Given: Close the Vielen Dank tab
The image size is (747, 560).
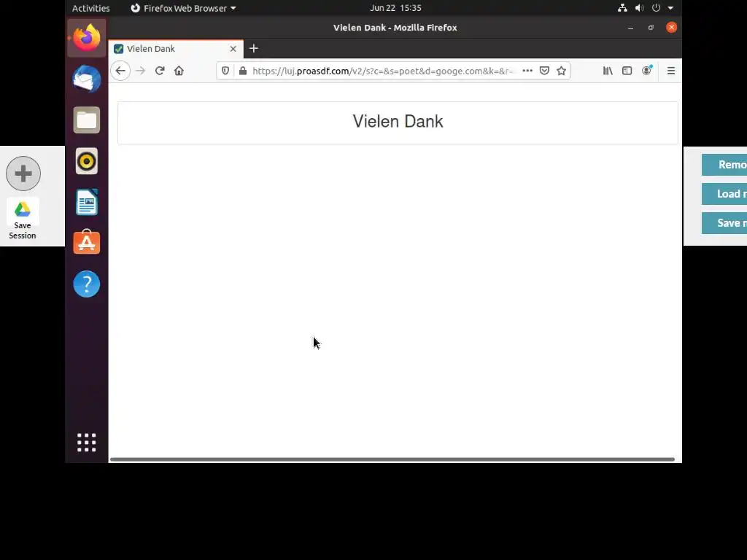Looking at the screenshot, I should 233,49.
